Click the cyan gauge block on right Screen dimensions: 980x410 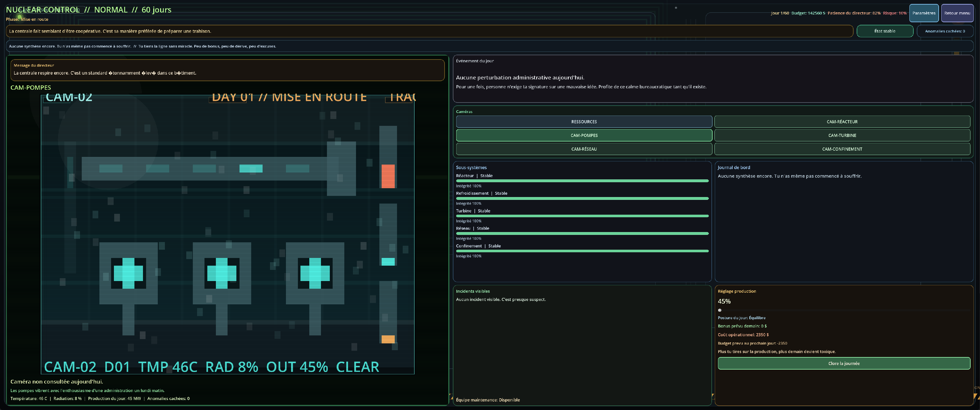(x=388, y=261)
